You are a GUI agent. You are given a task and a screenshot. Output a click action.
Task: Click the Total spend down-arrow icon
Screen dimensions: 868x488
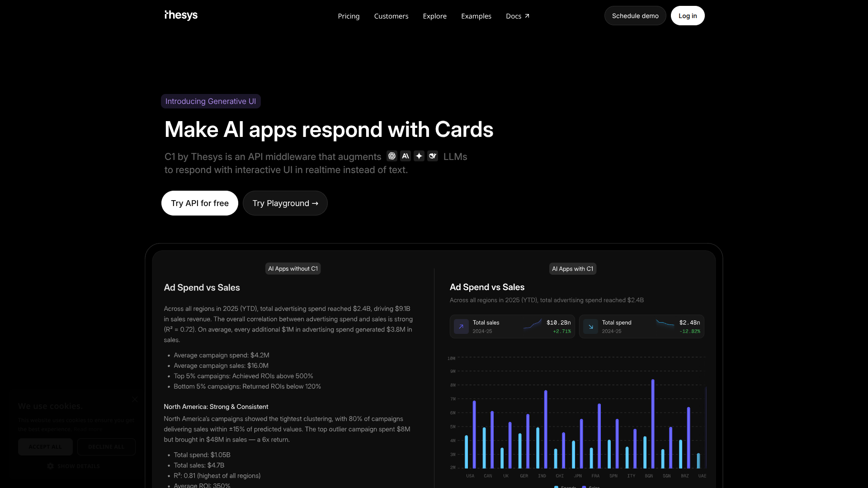(x=590, y=326)
